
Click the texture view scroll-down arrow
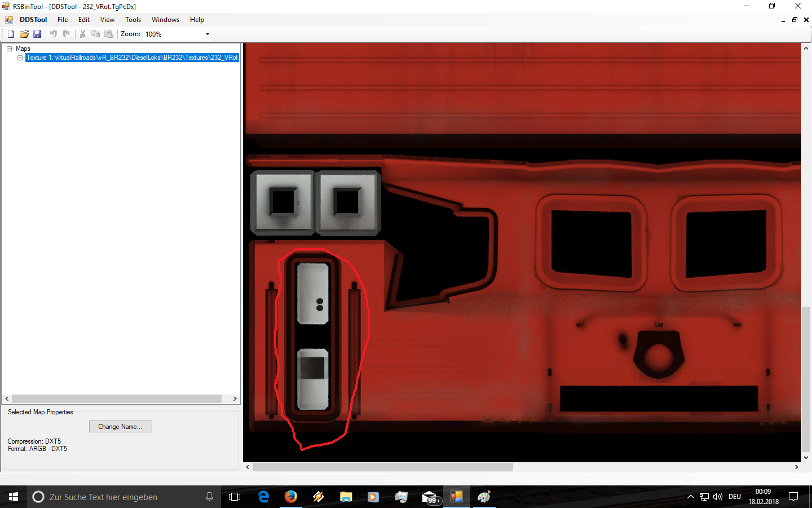[806, 458]
